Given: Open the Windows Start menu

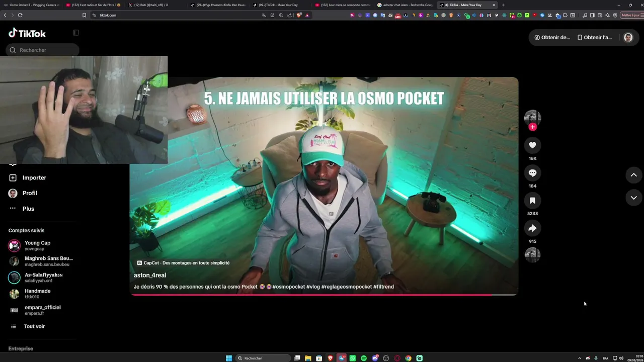Looking at the screenshot, I should [229, 358].
